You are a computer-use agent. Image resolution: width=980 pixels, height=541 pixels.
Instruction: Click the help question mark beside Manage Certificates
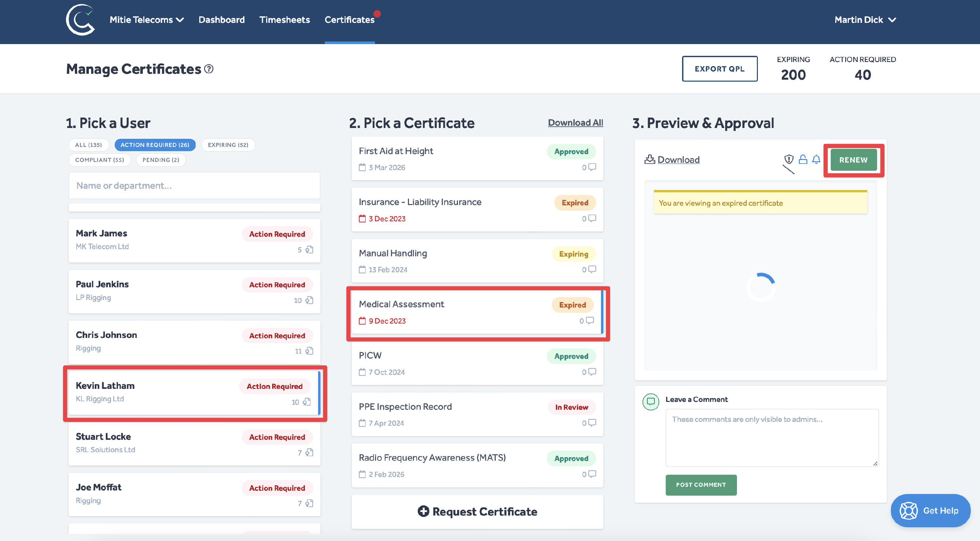(209, 69)
